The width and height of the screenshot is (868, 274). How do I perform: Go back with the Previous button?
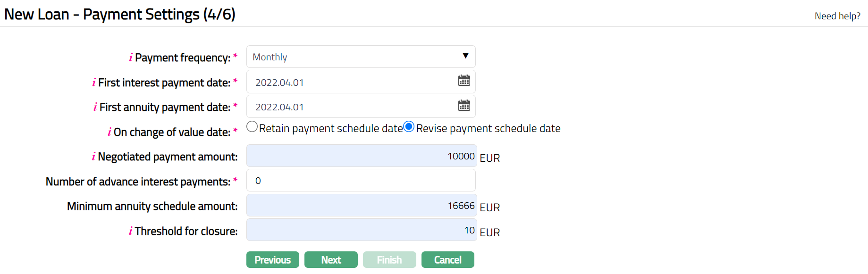pos(272,260)
